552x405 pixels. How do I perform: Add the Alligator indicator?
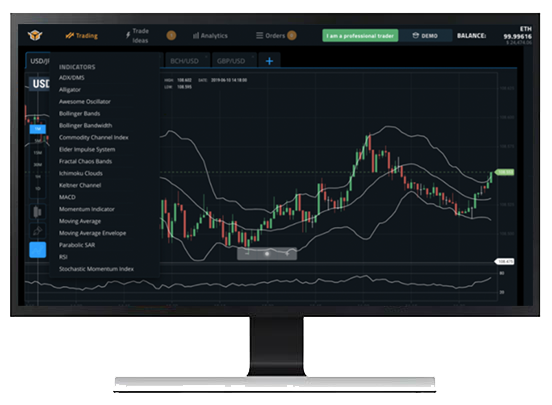(x=70, y=89)
